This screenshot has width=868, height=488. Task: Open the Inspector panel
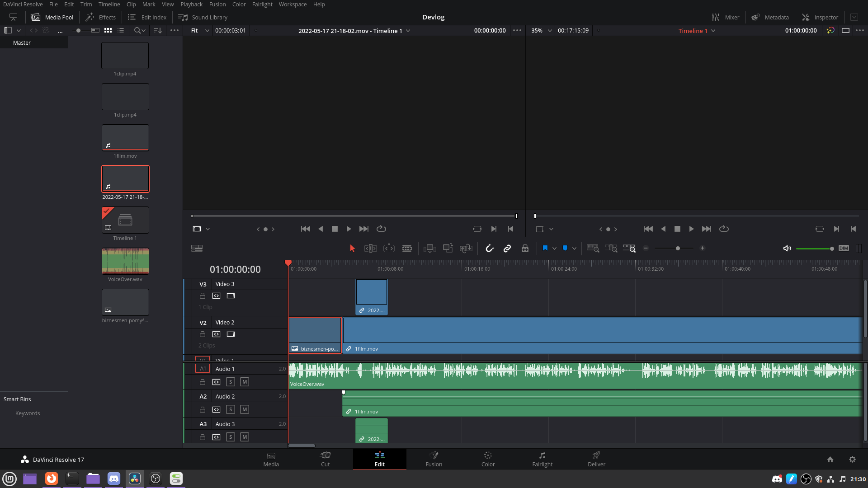tap(820, 17)
